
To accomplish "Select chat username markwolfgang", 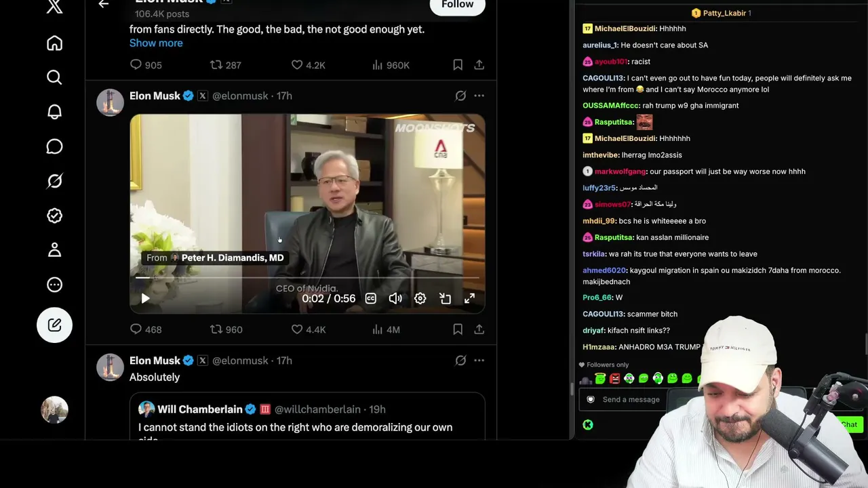I will tap(620, 172).
